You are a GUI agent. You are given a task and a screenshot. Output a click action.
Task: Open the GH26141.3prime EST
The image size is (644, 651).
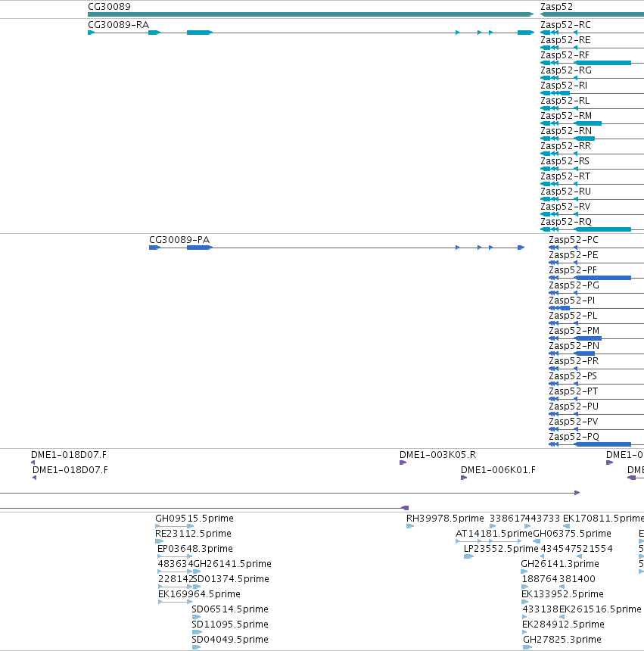click(x=560, y=564)
